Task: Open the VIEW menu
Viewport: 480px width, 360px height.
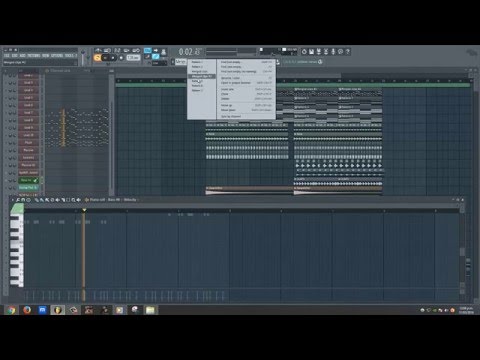Action: click(x=46, y=56)
